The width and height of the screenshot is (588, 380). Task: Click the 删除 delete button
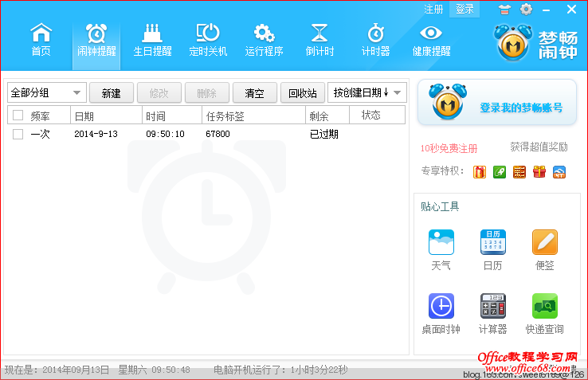(206, 92)
